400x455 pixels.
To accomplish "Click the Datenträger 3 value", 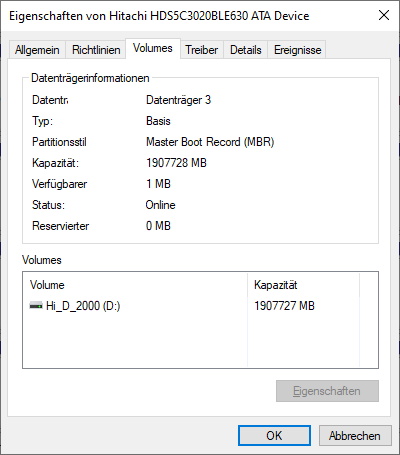I will pyautogui.click(x=178, y=100).
